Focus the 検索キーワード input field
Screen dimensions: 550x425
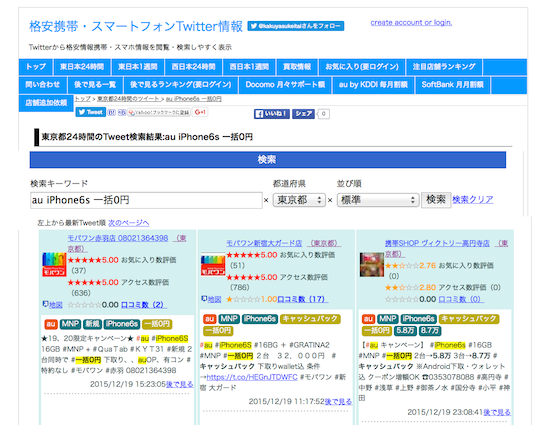click(x=146, y=200)
